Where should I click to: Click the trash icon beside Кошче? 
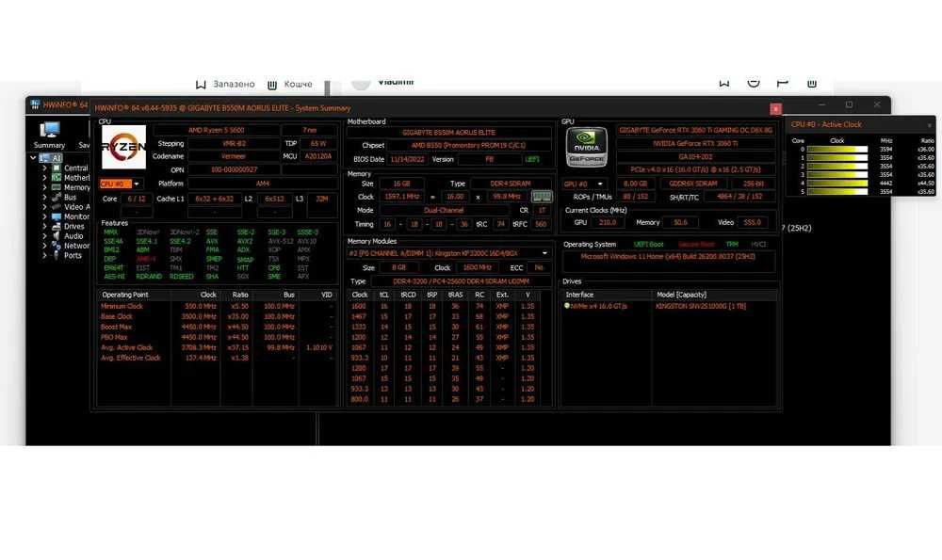pos(272,85)
